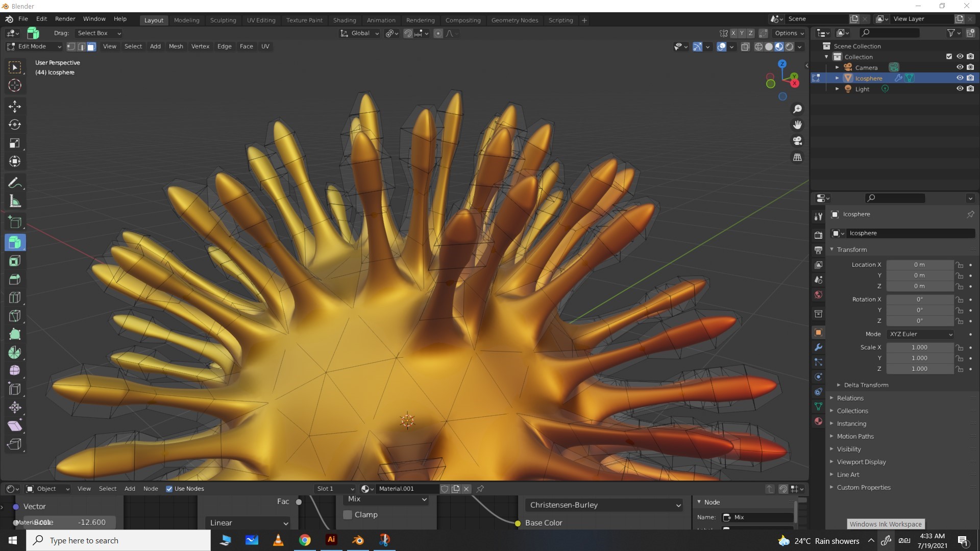Select the Measure tool

(x=15, y=202)
